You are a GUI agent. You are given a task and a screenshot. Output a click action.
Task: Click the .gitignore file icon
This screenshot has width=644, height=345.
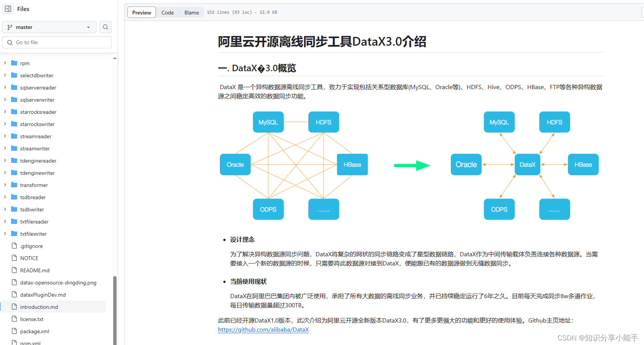(14, 246)
